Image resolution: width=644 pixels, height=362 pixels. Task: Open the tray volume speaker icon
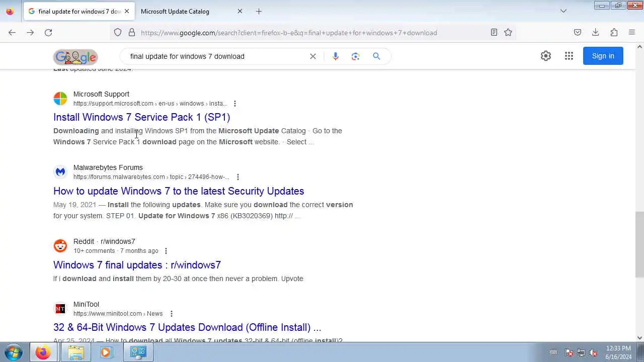tap(593, 352)
